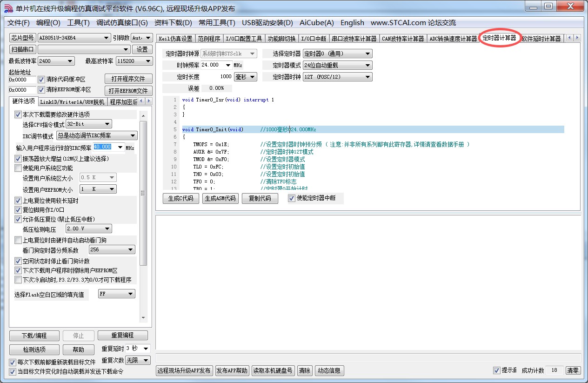The height and width of the screenshot is (383, 588).
Task: Uncheck 振荡器放大增益 option
Action: 18,159
